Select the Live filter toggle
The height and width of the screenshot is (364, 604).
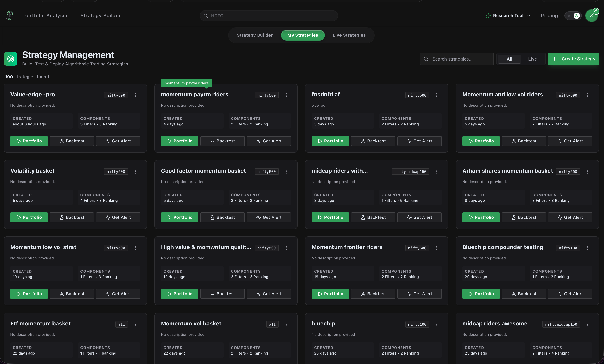point(532,59)
